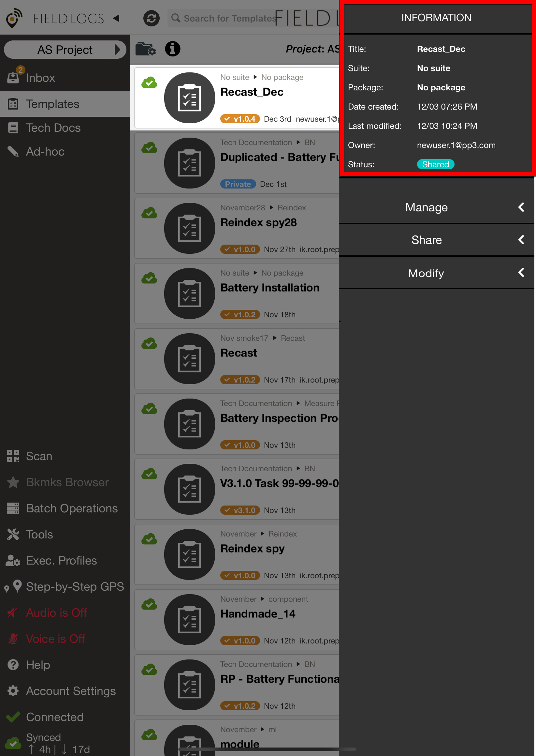
Task: Open the folder settings icon
Action: [x=145, y=49]
